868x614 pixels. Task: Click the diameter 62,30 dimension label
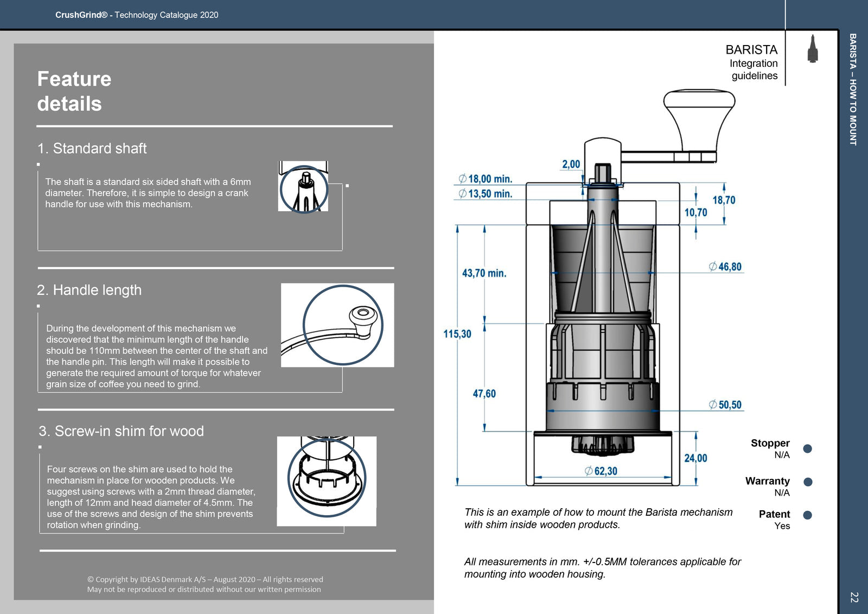pos(601,471)
